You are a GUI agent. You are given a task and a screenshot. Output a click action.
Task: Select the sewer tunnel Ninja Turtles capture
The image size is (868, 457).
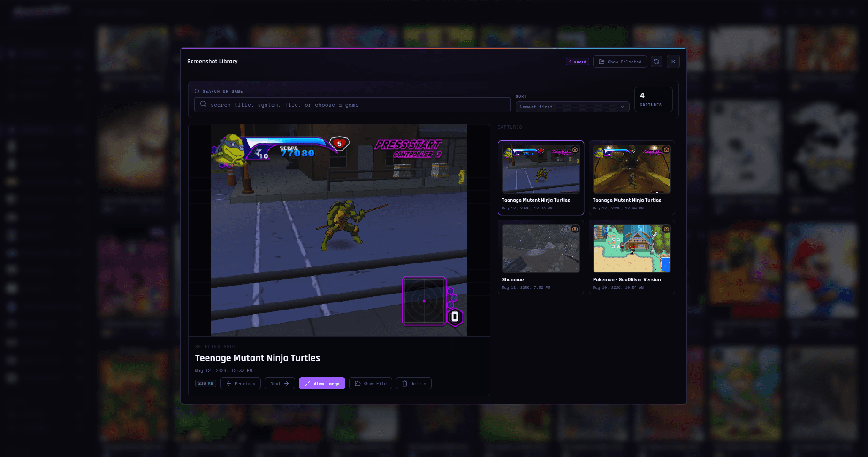pyautogui.click(x=632, y=169)
